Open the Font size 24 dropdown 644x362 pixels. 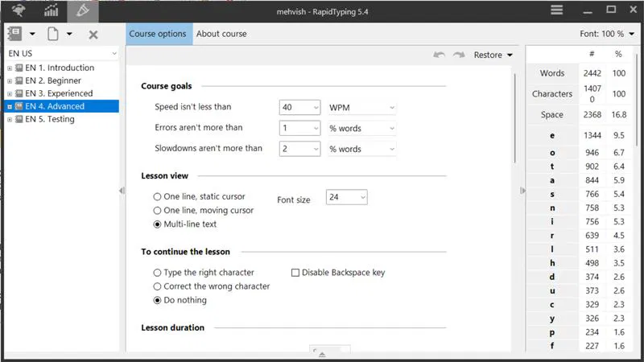point(346,197)
